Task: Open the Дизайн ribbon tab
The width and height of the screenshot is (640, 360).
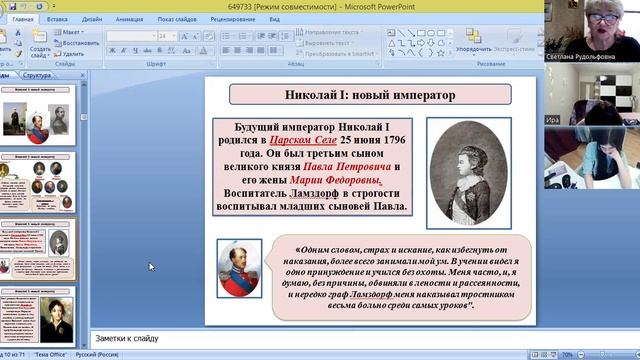Action: click(92, 19)
